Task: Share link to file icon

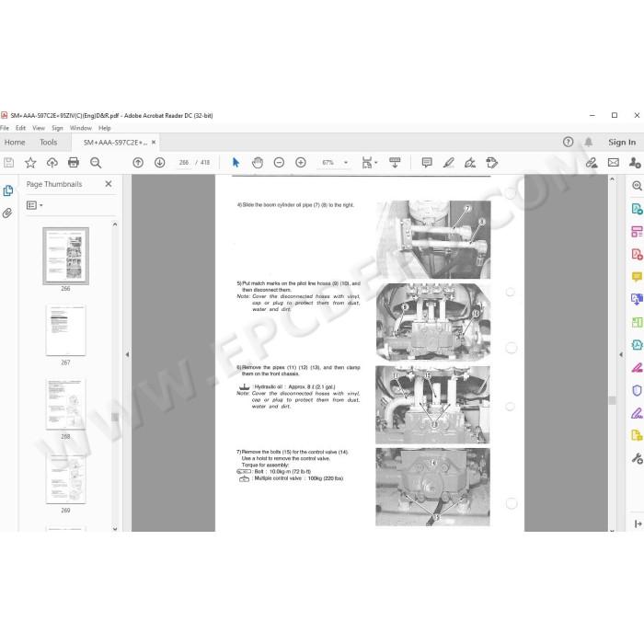Action: tap(592, 163)
